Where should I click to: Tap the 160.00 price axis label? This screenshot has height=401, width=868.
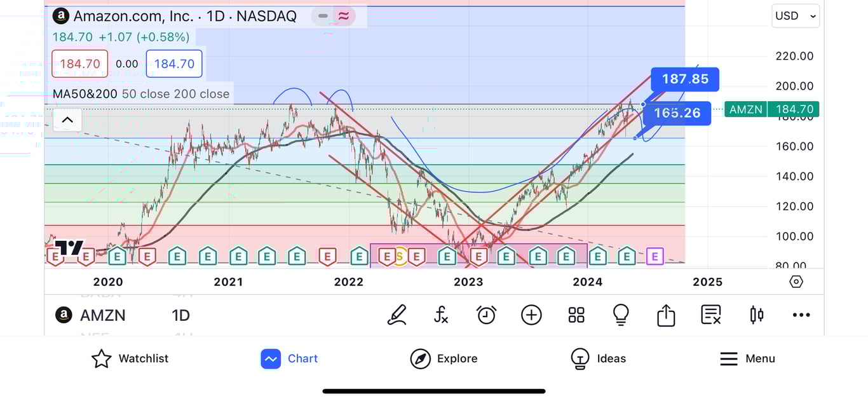coord(794,146)
